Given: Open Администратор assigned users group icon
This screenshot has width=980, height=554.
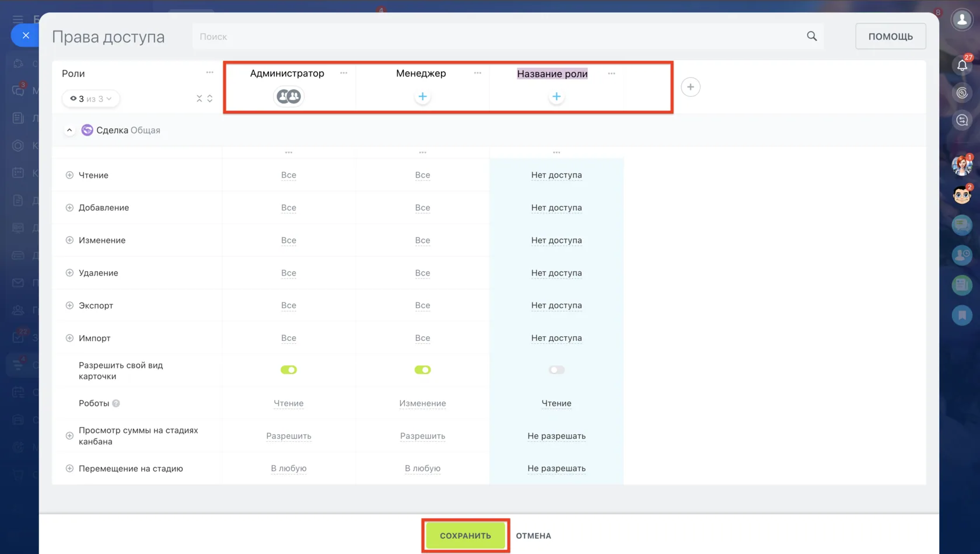Looking at the screenshot, I should point(288,96).
